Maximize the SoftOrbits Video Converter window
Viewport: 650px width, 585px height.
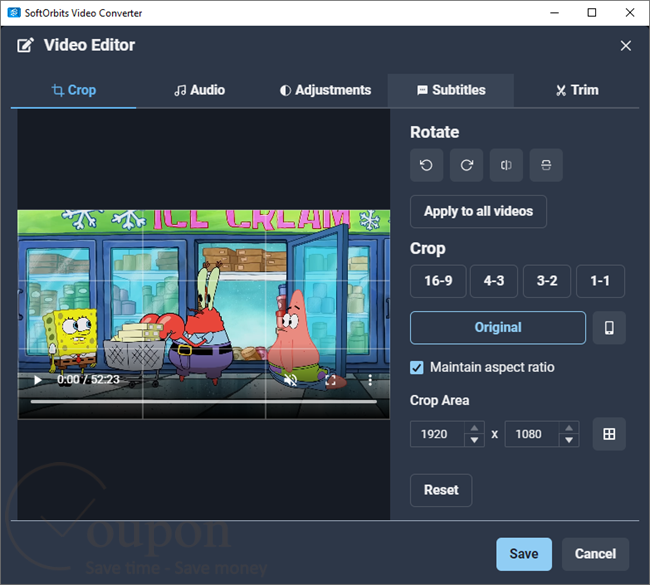592,13
